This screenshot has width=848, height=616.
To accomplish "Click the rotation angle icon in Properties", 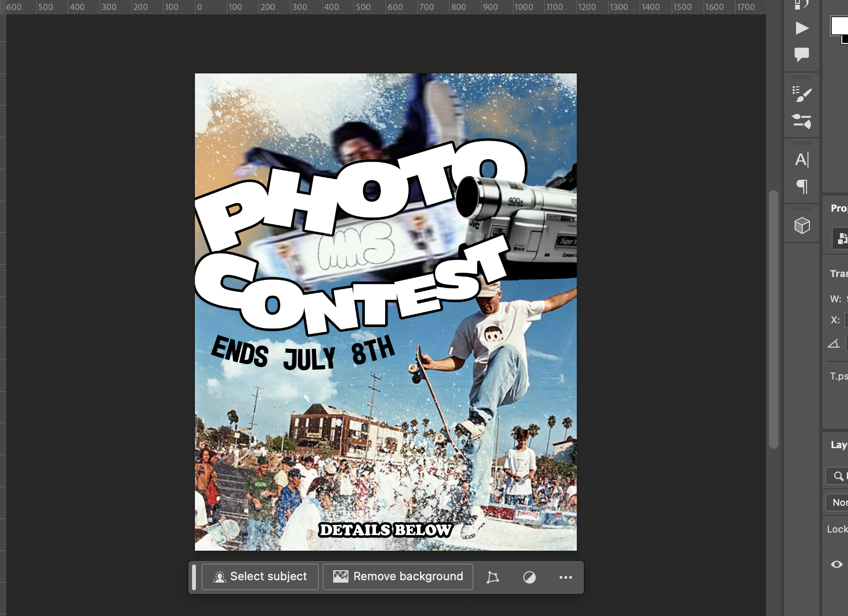I will (833, 344).
